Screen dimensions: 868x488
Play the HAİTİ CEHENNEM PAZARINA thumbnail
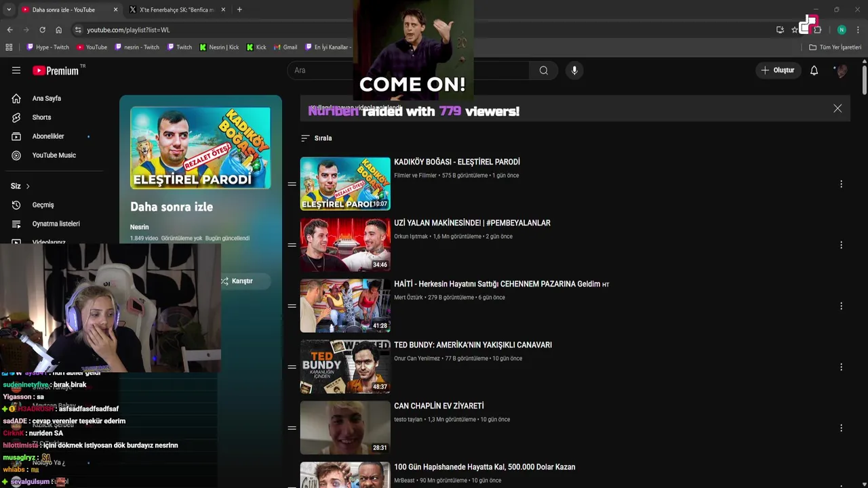pos(345,306)
